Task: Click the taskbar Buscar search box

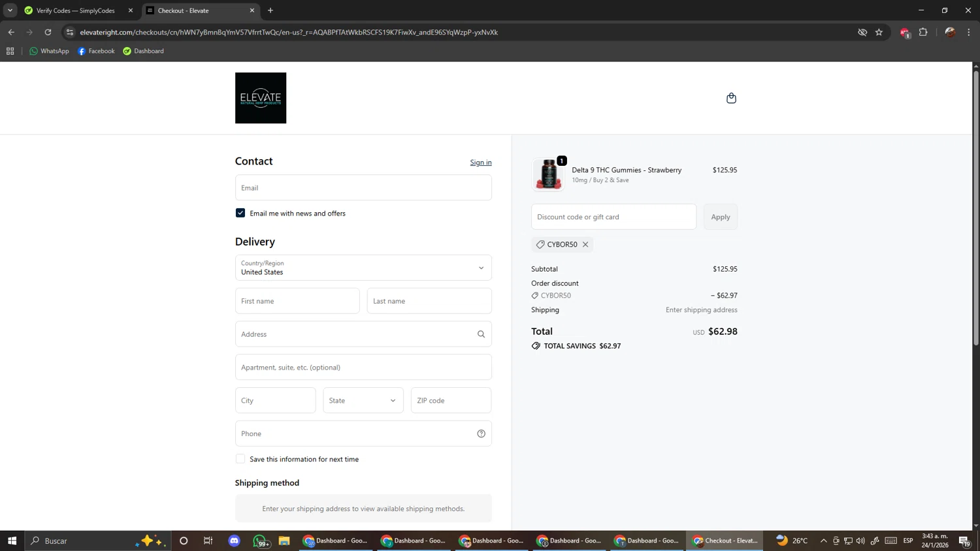Action: click(98, 541)
